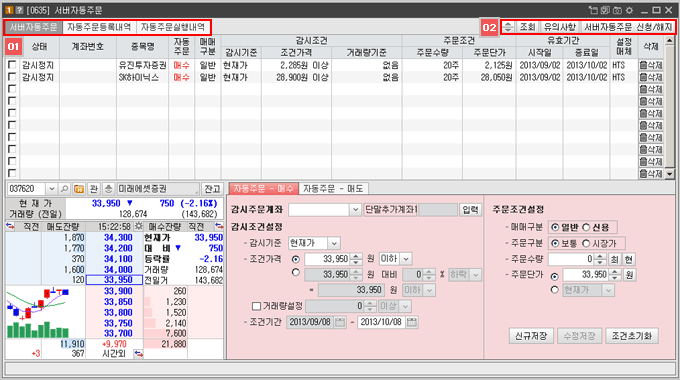Click the 잔고 balance button
The image size is (680, 380).
click(212, 189)
